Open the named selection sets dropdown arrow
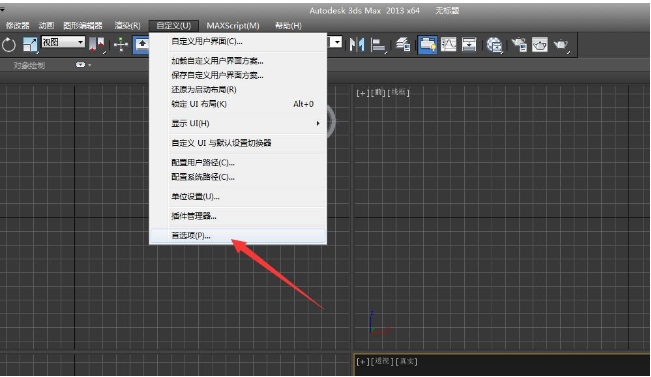The image size is (651, 377). 337,42
